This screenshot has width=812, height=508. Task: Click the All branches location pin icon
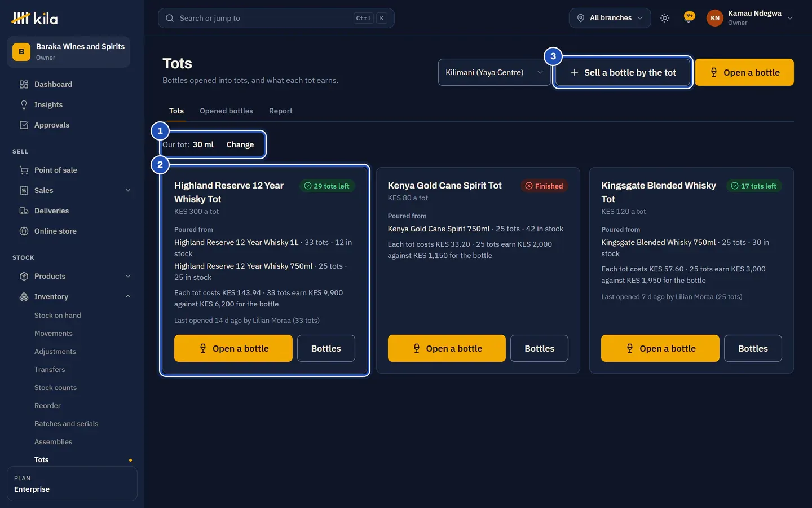[580, 18]
